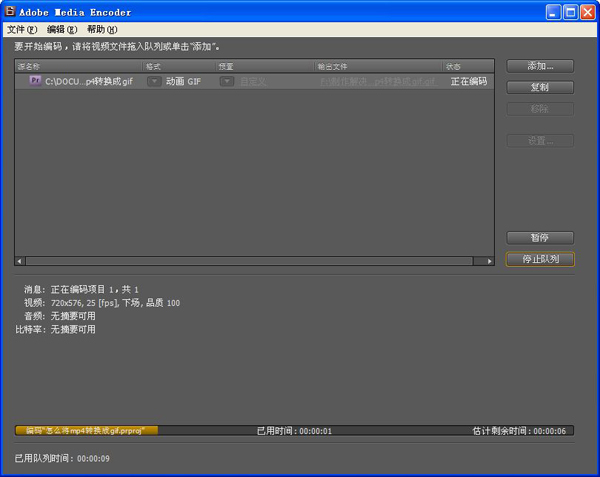600x477 pixels.
Task: Click the scrollbar left arrow
Action: tap(20, 261)
